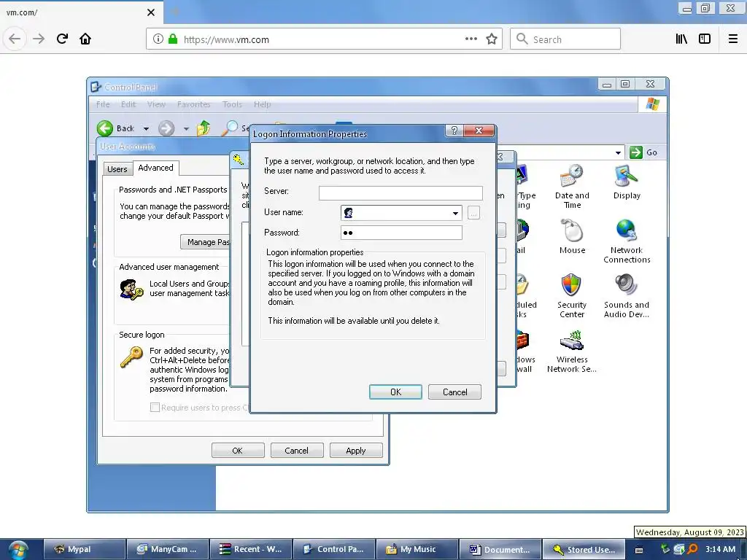Click the Control Panel Search toolbar icon
Screen dimensions: 747x560
pos(235,128)
